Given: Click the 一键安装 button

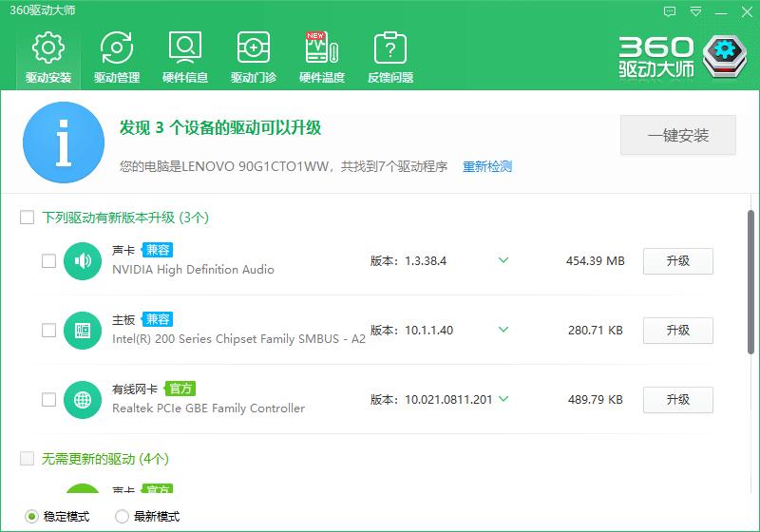Looking at the screenshot, I should click(678, 135).
